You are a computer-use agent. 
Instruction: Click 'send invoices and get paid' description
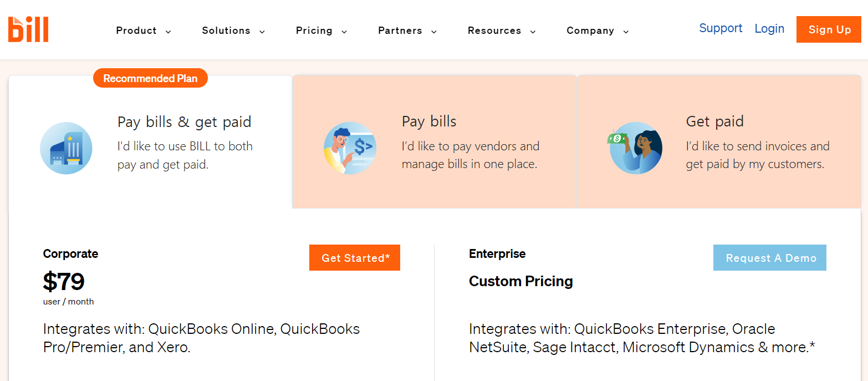(x=758, y=155)
